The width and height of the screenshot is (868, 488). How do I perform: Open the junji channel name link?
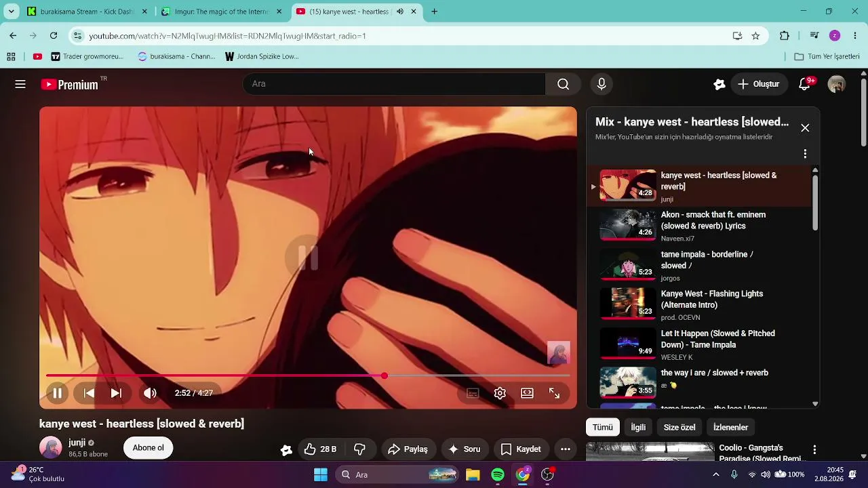tap(77, 443)
